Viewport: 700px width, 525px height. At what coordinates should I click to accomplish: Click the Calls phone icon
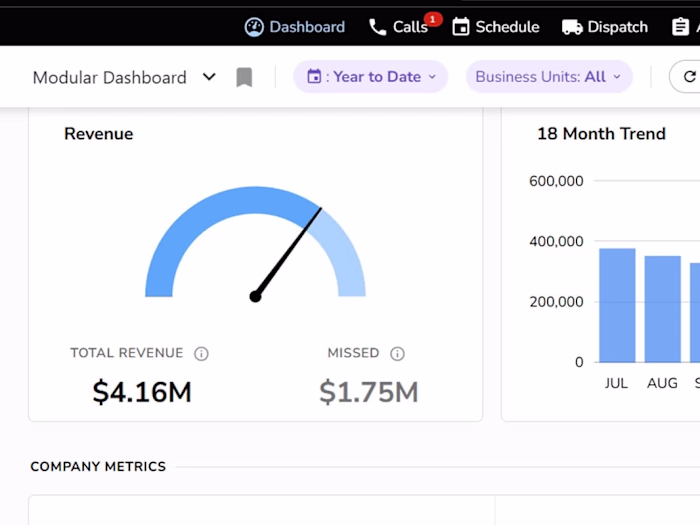[x=377, y=27]
